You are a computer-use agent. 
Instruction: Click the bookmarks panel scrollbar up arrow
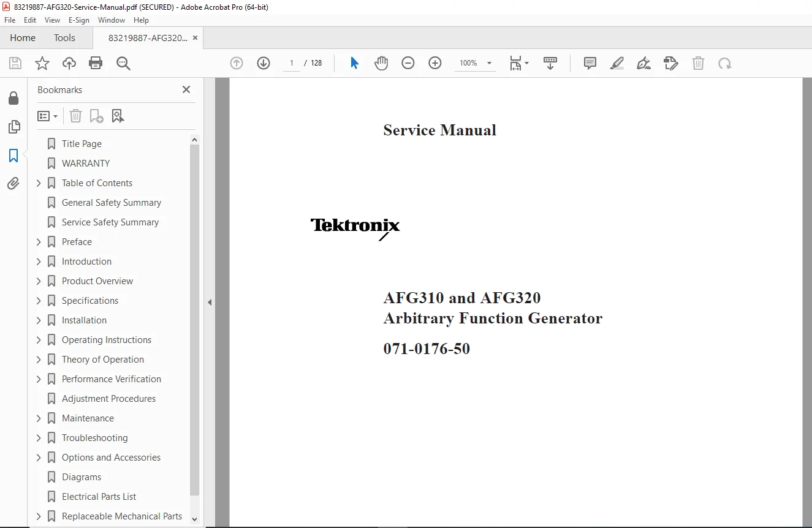(195, 140)
